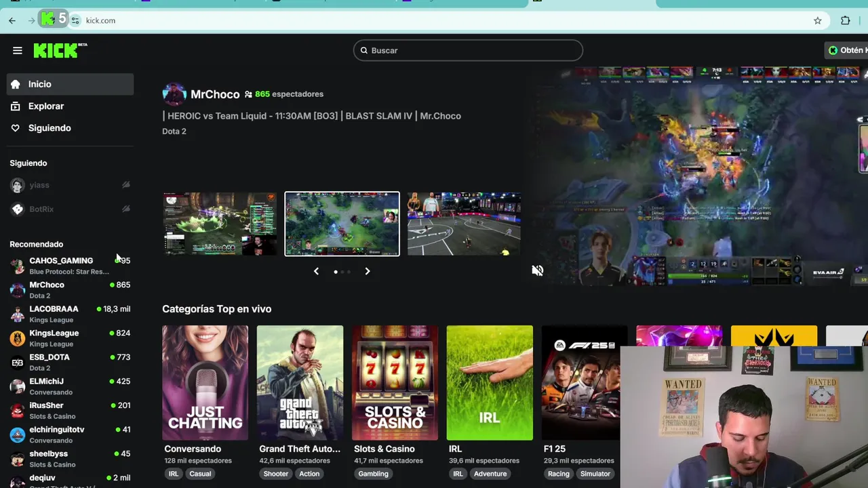
Task: Click the Adventure tag
Action: click(x=490, y=474)
